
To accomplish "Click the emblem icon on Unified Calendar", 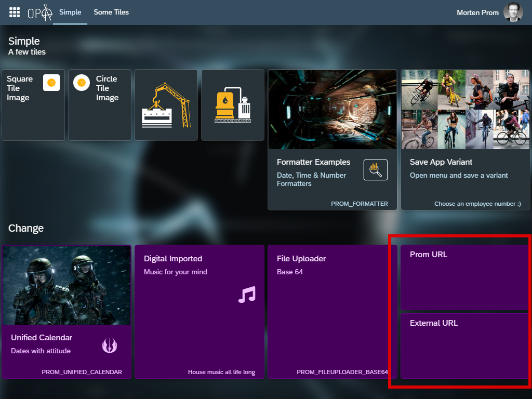I will 109,344.
